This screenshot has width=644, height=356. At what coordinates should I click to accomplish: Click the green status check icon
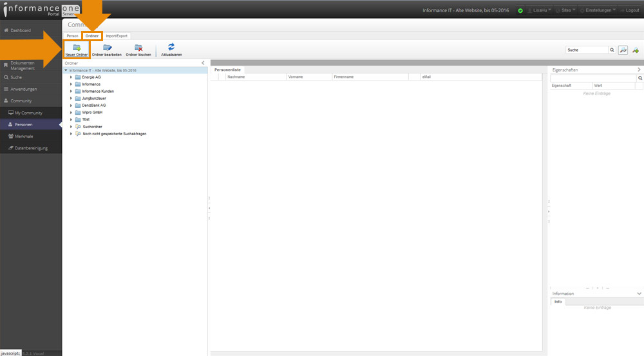(x=520, y=11)
